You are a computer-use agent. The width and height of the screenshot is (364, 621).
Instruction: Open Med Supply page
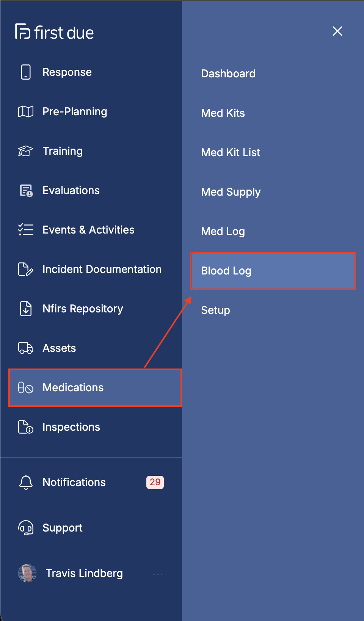coord(231,192)
